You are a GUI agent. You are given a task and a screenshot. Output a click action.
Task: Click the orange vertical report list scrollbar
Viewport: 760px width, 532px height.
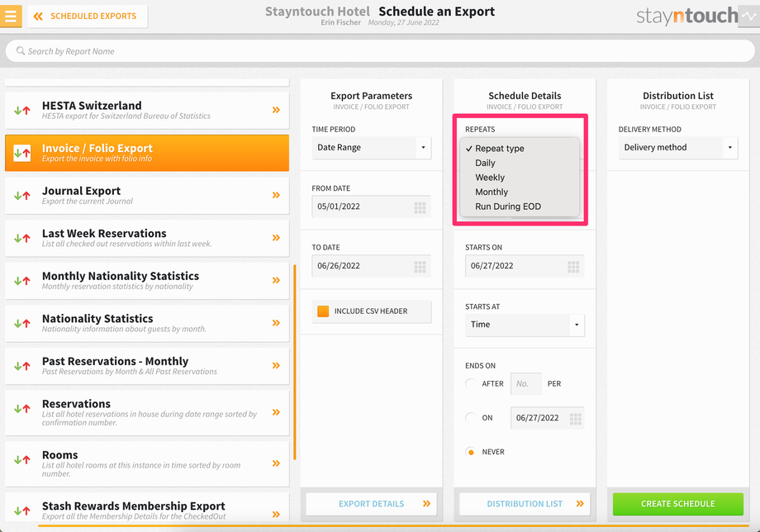295,363
